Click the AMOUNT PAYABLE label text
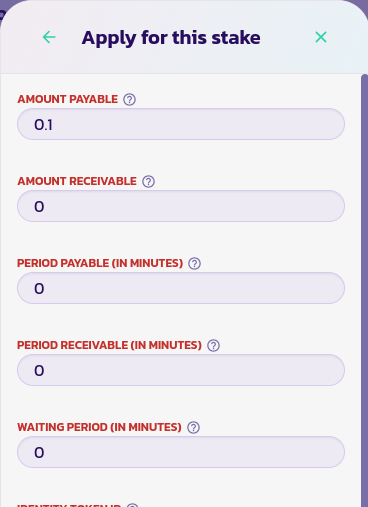Screen dimensions: 368x507 68,99
